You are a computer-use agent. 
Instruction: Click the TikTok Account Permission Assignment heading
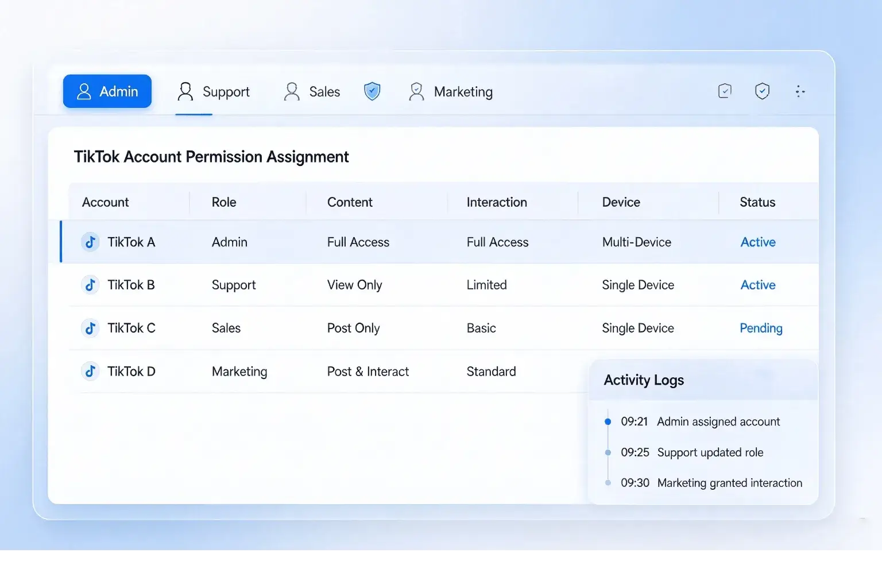point(211,157)
